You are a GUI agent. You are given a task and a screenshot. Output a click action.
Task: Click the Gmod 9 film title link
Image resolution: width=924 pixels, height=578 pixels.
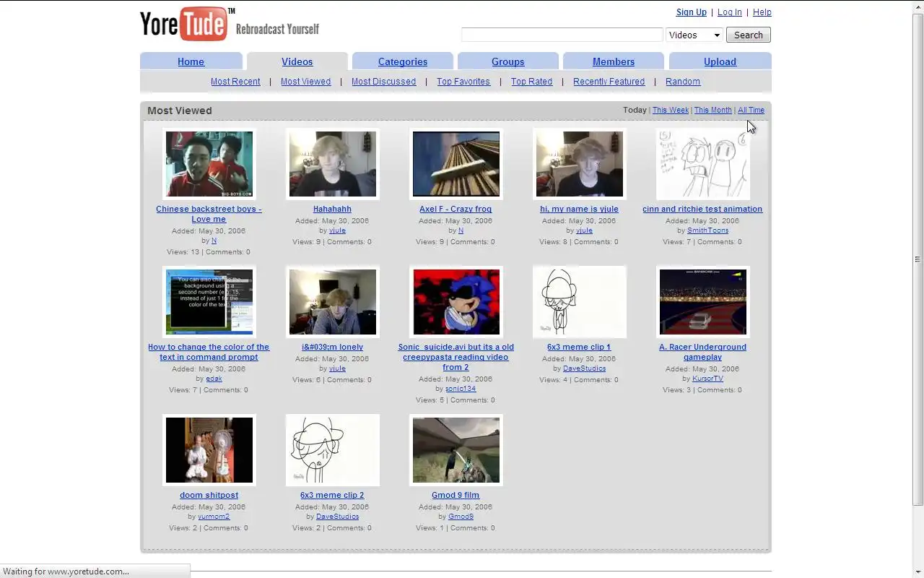[x=456, y=495]
